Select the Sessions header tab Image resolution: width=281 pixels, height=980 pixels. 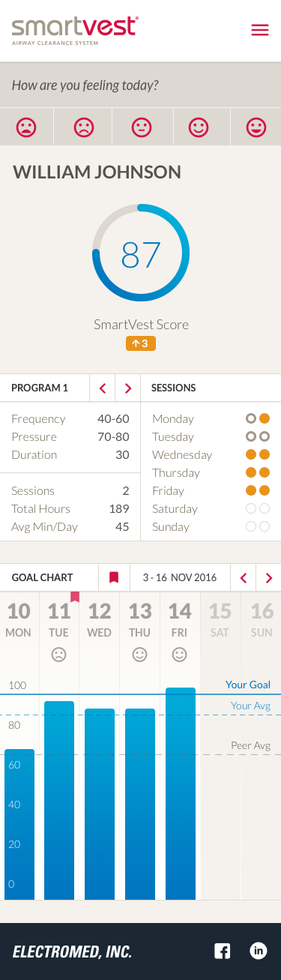(174, 388)
